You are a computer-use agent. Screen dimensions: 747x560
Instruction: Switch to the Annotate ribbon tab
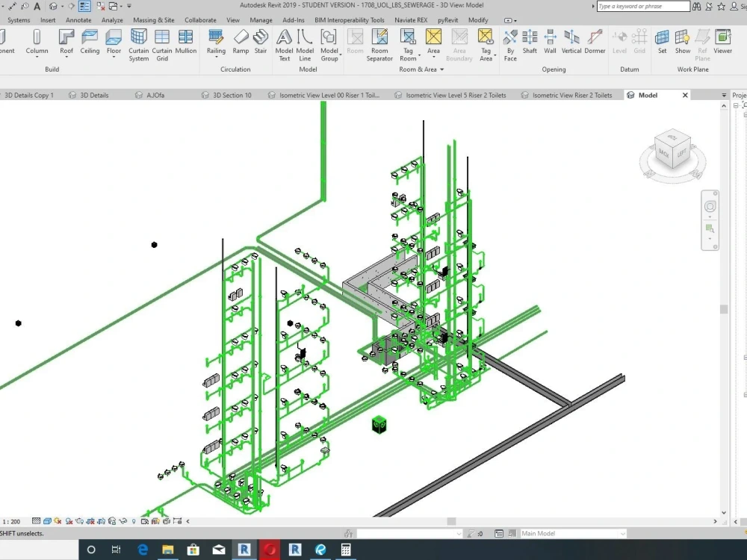click(x=78, y=20)
